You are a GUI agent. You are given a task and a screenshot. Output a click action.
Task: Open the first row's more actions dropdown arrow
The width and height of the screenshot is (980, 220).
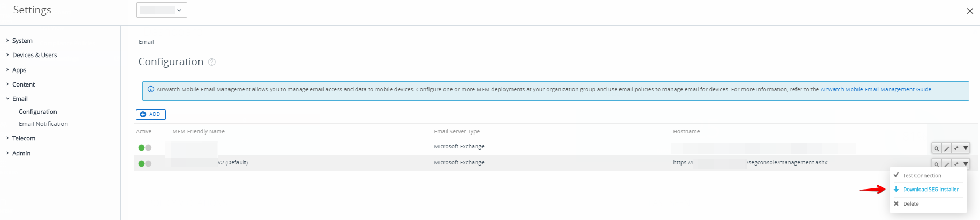pyautogui.click(x=966, y=148)
